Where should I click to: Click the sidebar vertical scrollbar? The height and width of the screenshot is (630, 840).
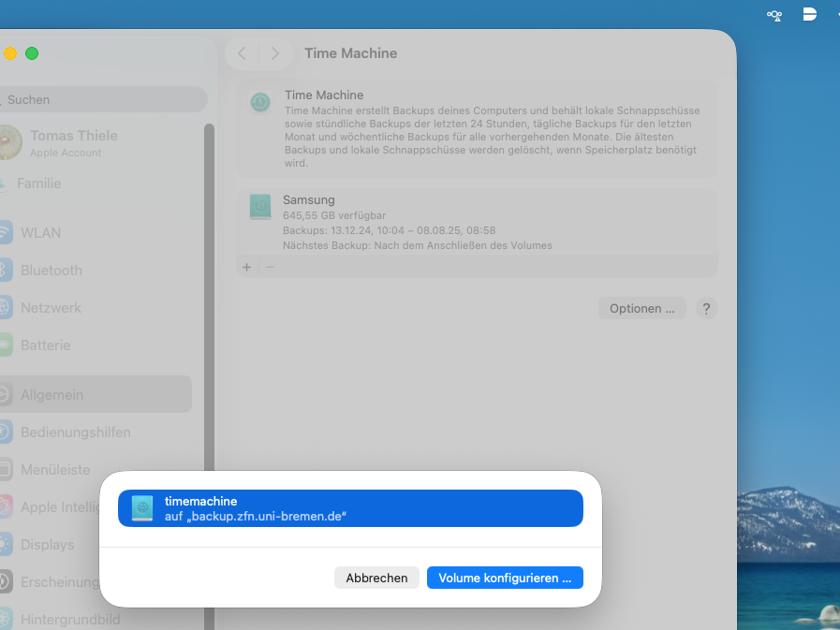point(210,281)
